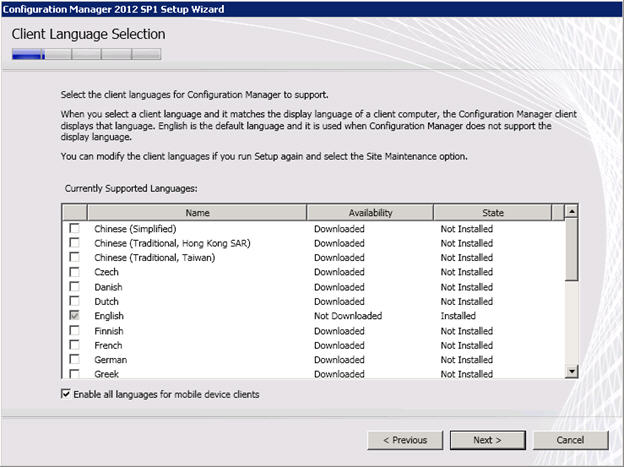Screen dimensions: 626x468
Task: Check Chinese (Traditional, Taiwan) checkbox
Action: 74,258
